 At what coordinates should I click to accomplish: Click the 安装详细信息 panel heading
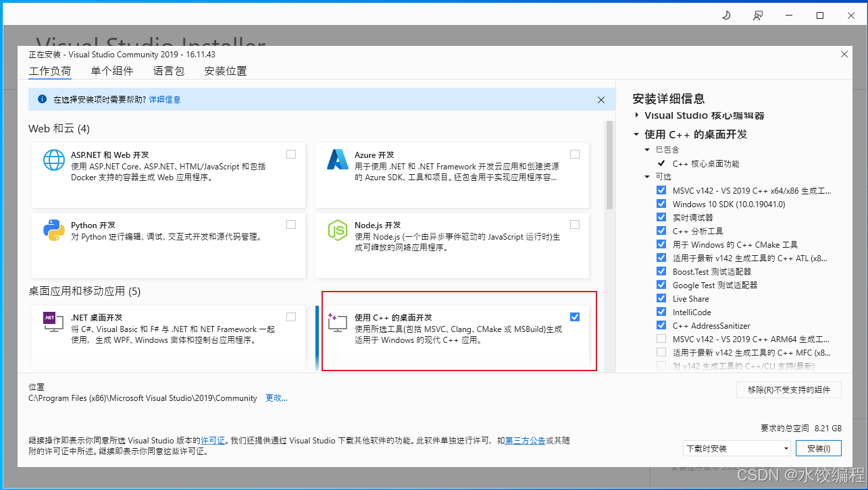[668, 99]
